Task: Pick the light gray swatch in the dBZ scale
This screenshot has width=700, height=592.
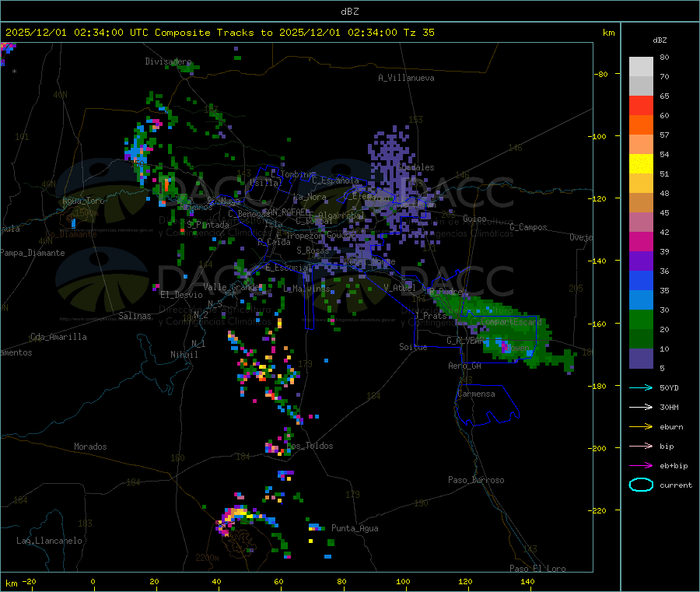Action: (641, 86)
